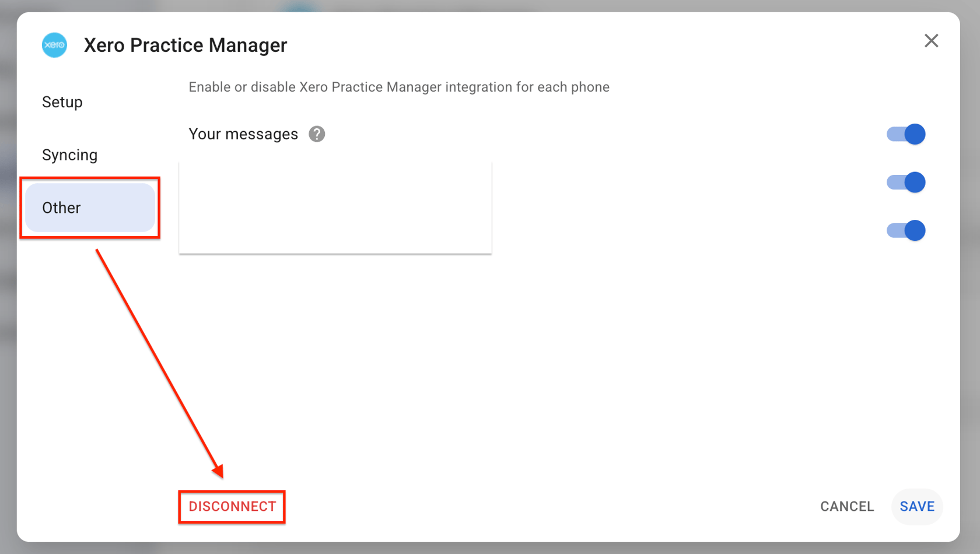Open the help tooltip next to Your messages
980x554 pixels.
tap(316, 134)
